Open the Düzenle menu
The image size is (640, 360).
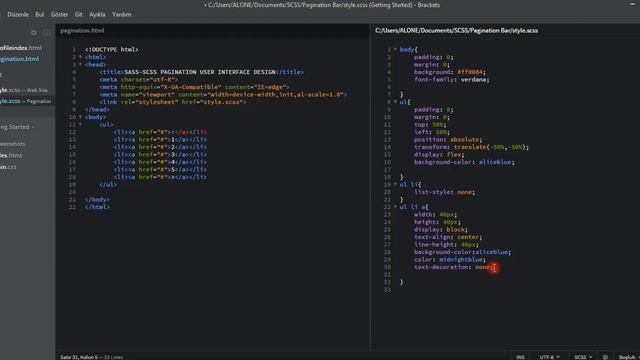coord(18,14)
